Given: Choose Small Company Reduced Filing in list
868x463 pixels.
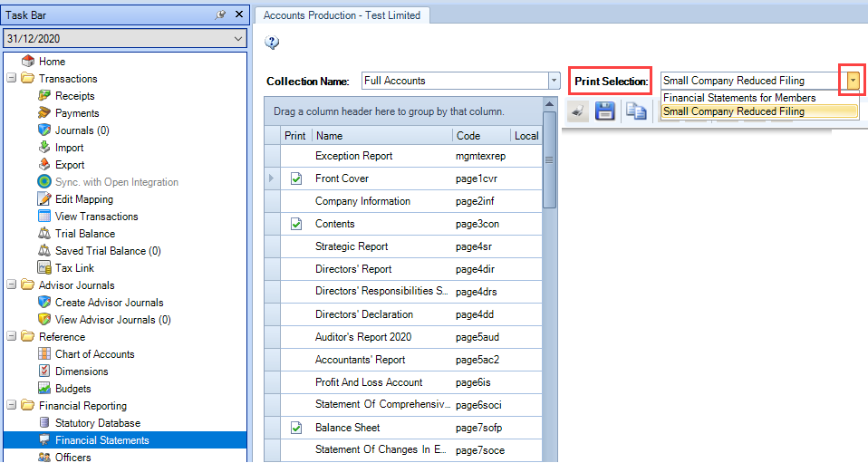Looking at the screenshot, I should tap(759, 111).
